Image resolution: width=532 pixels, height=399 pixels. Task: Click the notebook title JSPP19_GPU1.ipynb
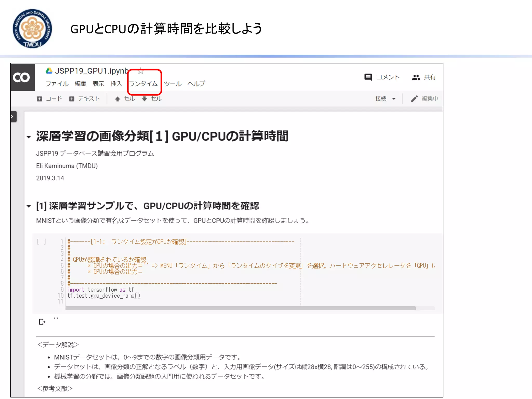tap(92, 71)
